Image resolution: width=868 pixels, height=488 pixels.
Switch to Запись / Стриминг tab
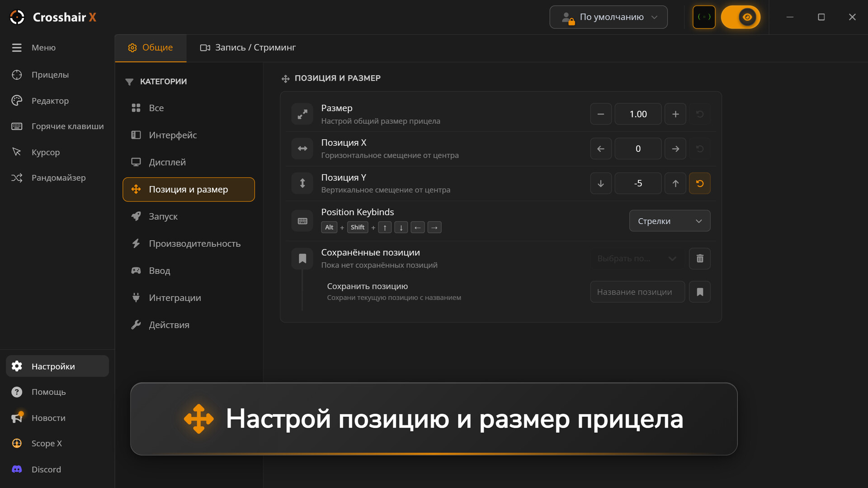pyautogui.click(x=248, y=47)
